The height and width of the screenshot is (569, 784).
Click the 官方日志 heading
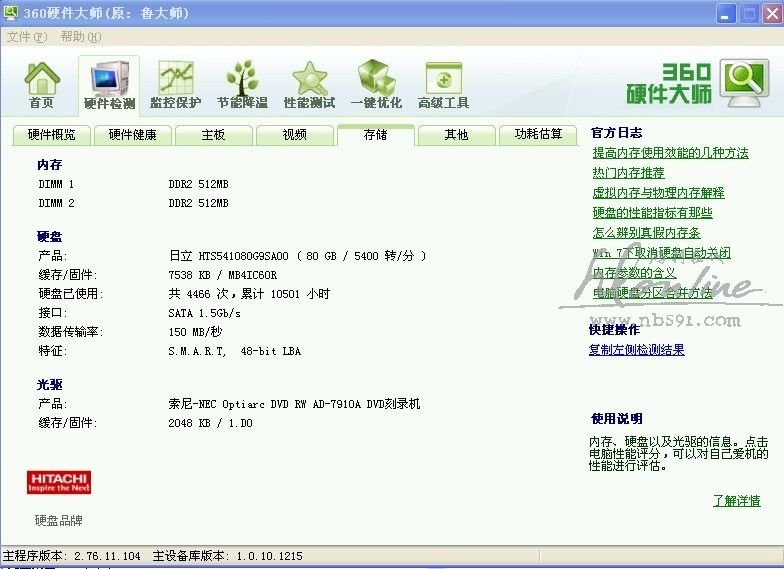pyautogui.click(x=616, y=133)
